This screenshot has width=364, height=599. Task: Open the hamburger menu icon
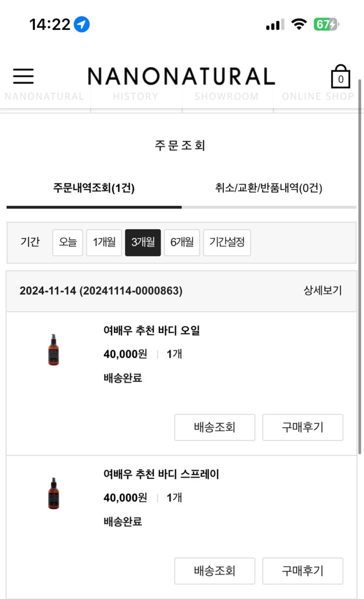(23, 76)
